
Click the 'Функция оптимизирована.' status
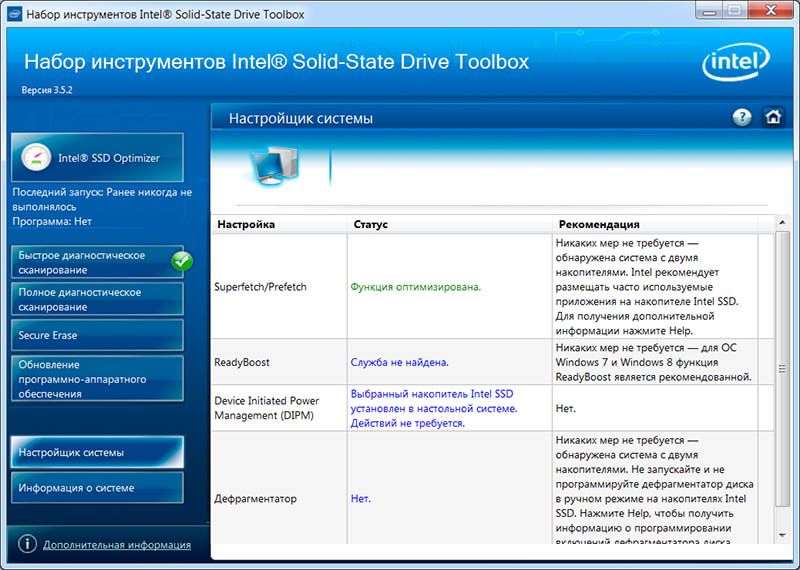click(415, 287)
